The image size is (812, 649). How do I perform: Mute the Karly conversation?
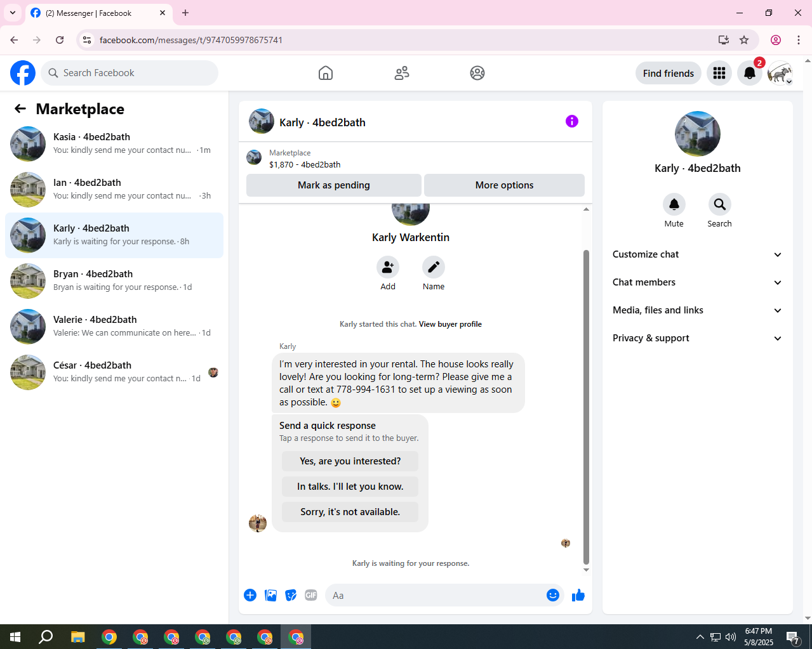(x=674, y=204)
